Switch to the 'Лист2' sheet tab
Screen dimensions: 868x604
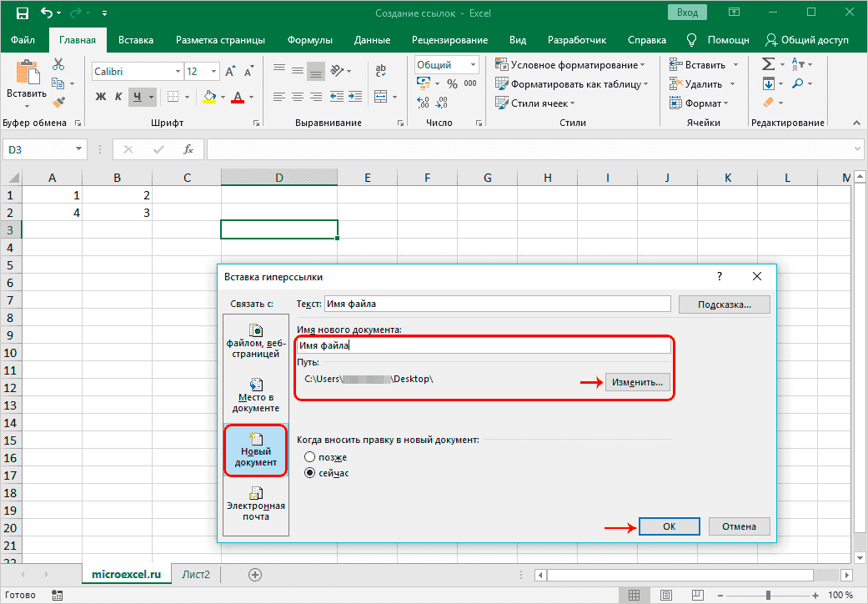[x=197, y=574]
